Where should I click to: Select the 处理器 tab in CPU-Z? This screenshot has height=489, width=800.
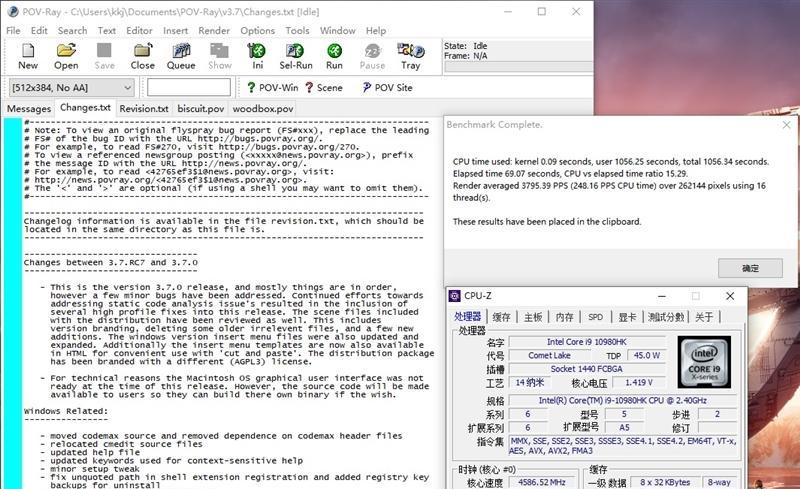click(x=467, y=316)
